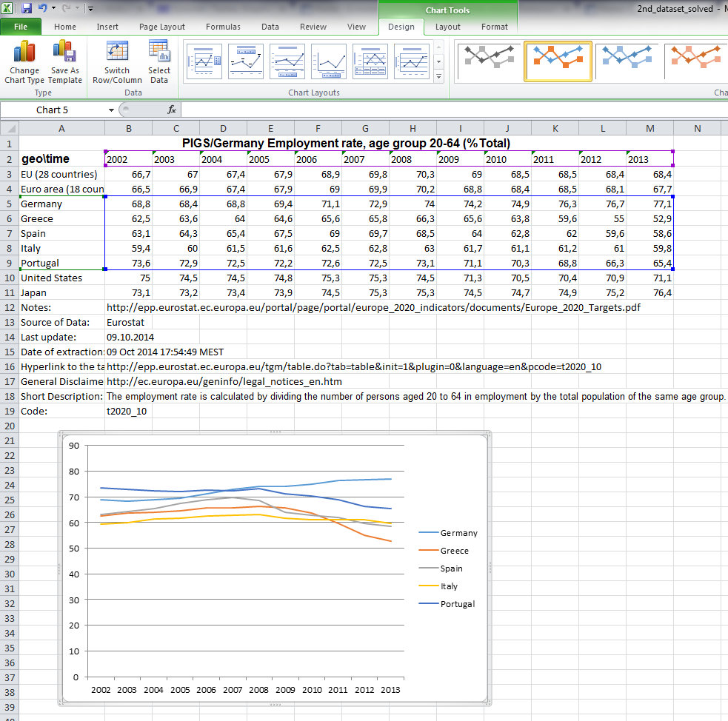Click the Select All corner button
Image resolution: width=728 pixels, height=721 pixels.
pyautogui.click(x=10, y=129)
